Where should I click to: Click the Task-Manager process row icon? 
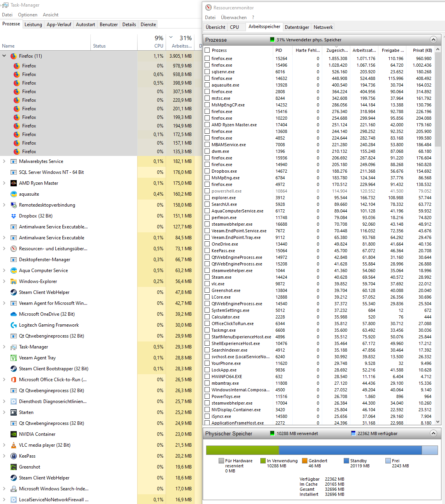tap(14, 347)
